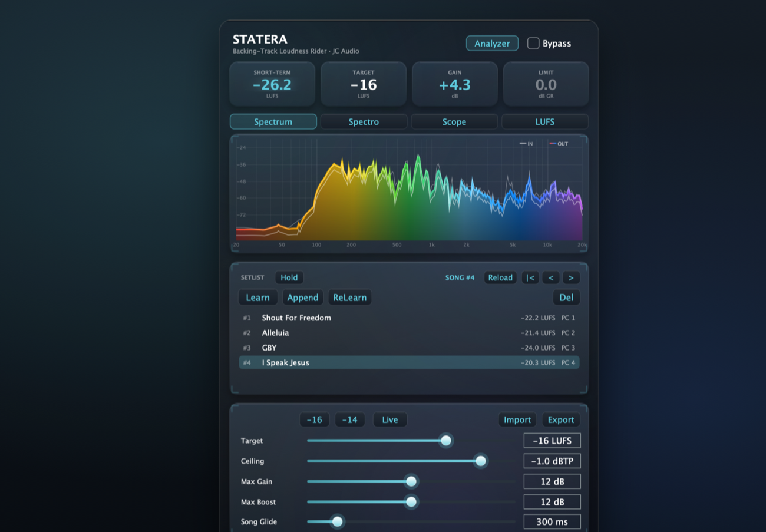This screenshot has width=766, height=532.
Task: Click the Export button
Action: [x=561, y=419]
